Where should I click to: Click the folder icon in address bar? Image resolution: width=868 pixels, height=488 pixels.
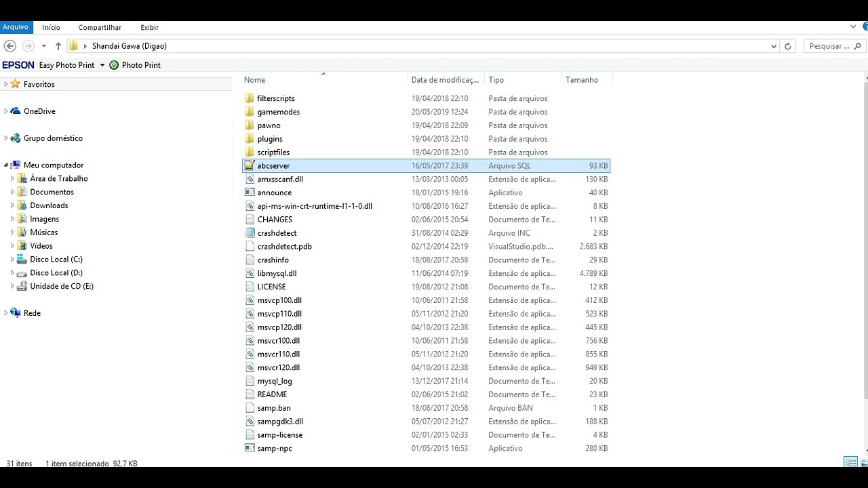[73, 46]
